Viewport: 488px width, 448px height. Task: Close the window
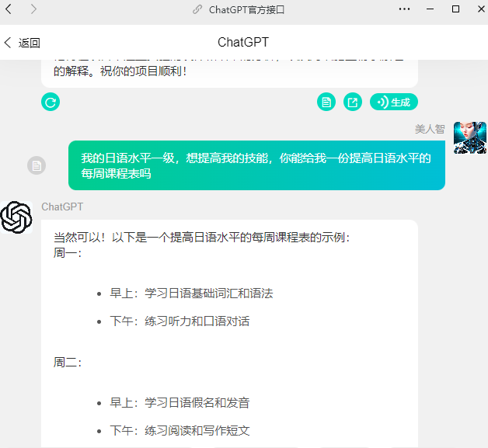pos(481,9)
